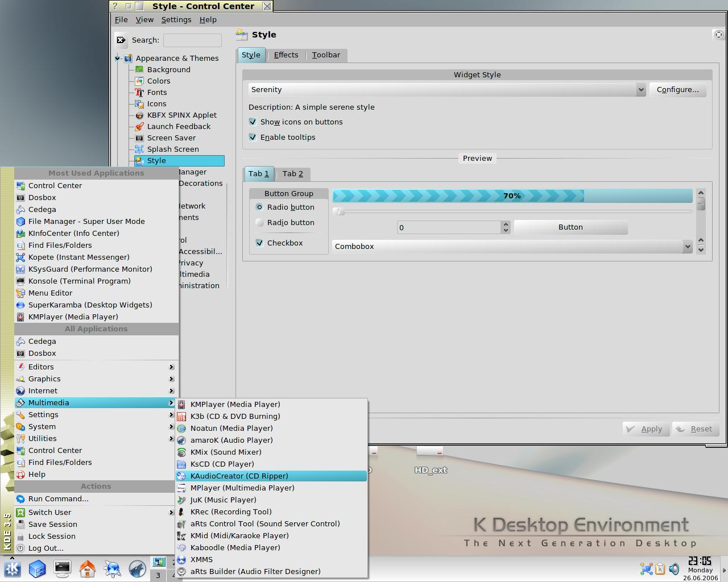Image resolution: width=728 pixels, height=582 pixels.
Task: Open the File menu
Action: (121, 19)
